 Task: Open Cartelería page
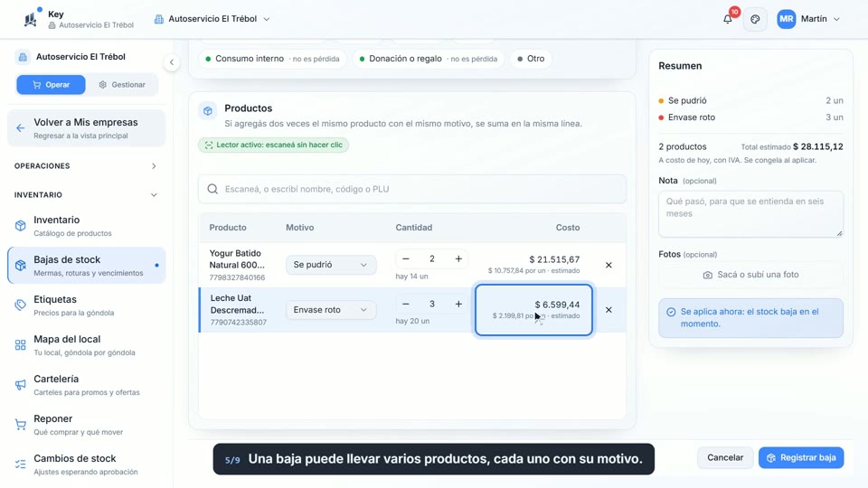click(87, 385)
